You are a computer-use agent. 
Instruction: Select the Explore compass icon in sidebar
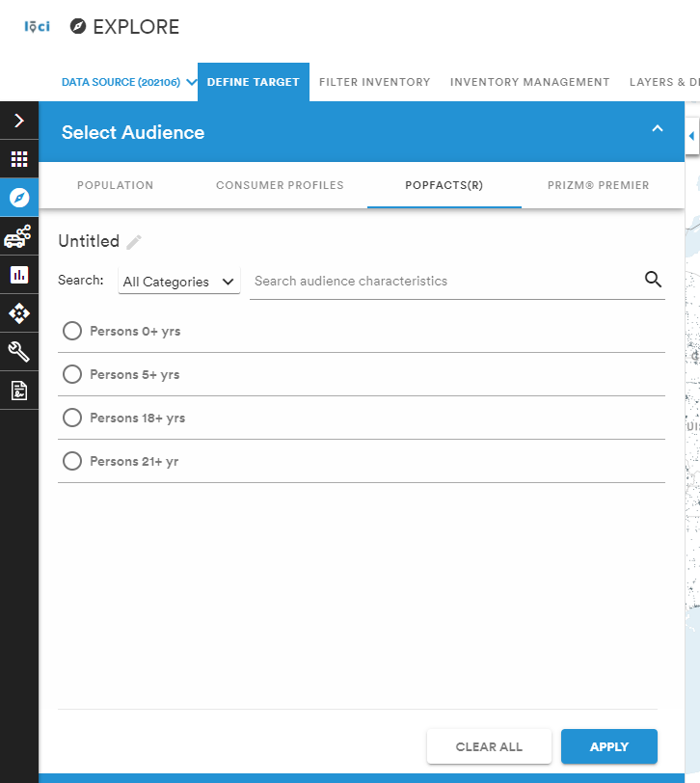click(x=19, y=198)
